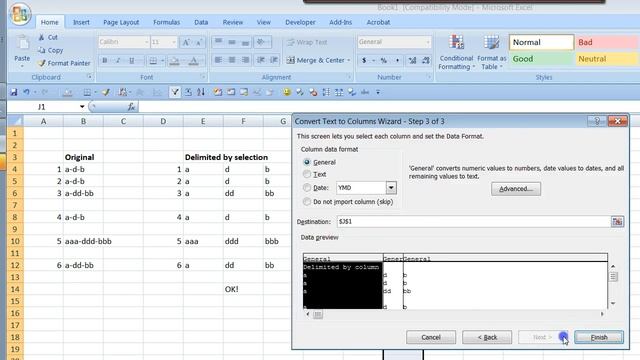Open the YMD date format dropdown
The image size is (640, 360).
(x=391, y=188)
